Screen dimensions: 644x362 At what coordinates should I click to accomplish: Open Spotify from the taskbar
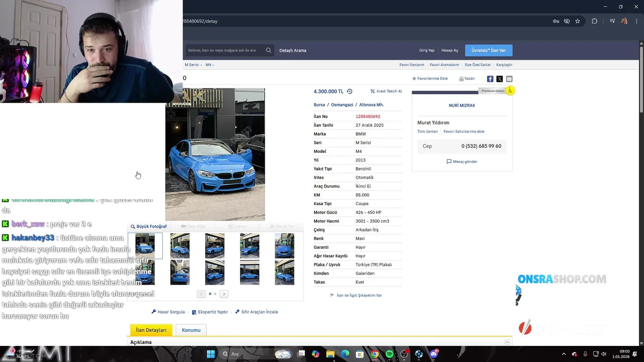click(x=389, y=354)
